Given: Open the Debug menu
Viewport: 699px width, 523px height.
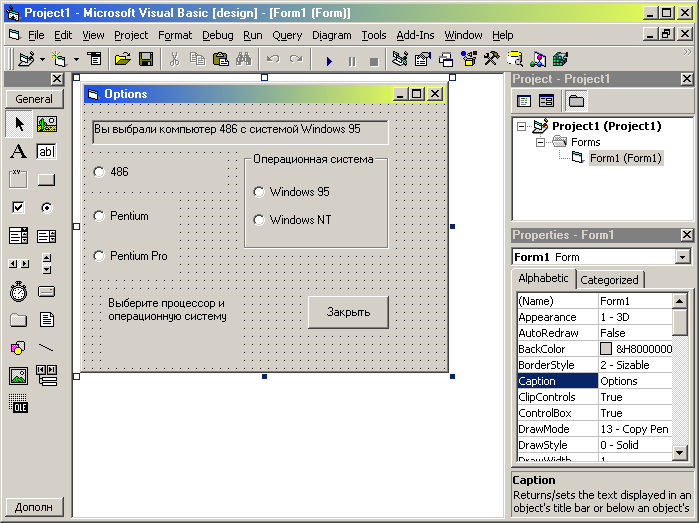Looking at the screenshot, I should pos(218,35).
